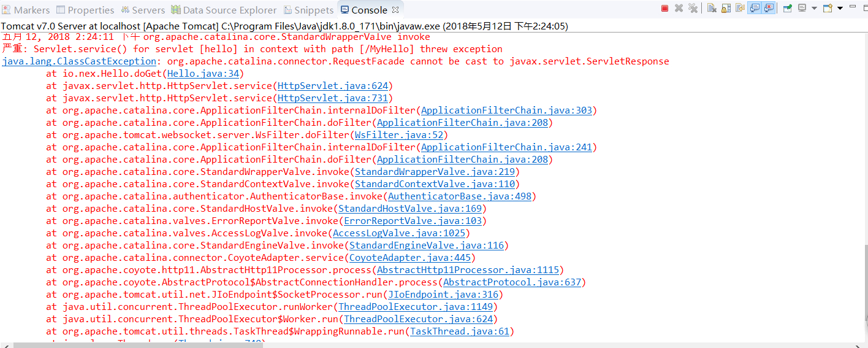Open the Display Selected Console dropdown arrow
Screen dimensions: 868x348
[814, 8]
